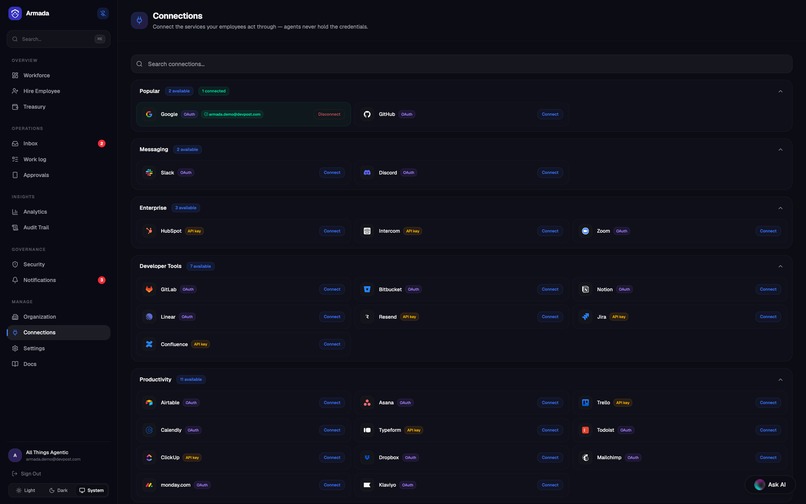This screenshot has width=806, height=504.
Task: Click the Connections plug header icon
Action: point(139,21)
